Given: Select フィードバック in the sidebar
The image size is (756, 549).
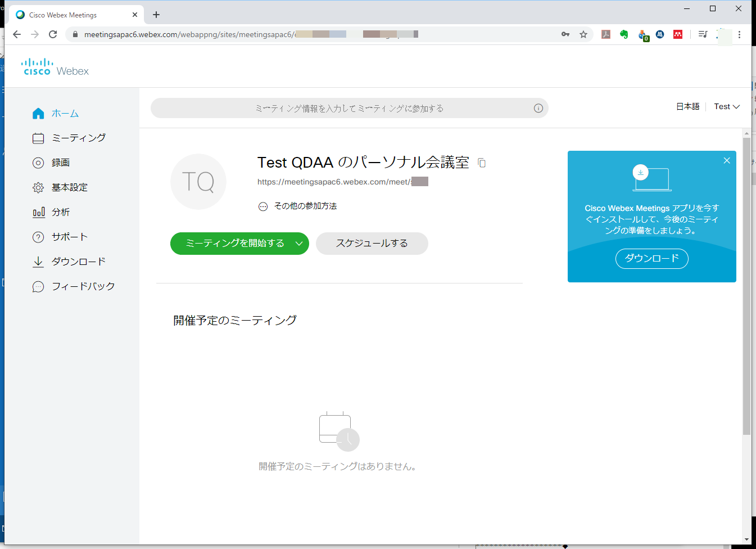Looking at the screenshot, I should point(83,287).
